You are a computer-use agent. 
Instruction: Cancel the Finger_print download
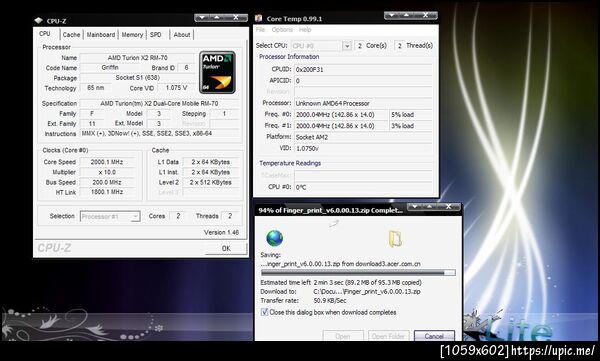[434, 336]
